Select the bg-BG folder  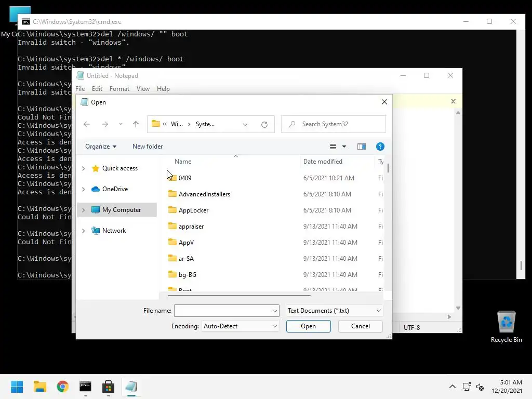pyautogui.click(x=187, y=275)
